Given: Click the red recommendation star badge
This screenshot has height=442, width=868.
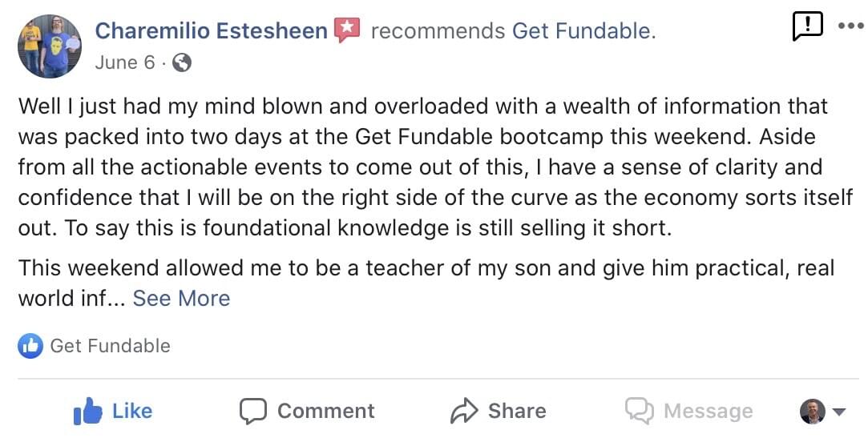Looking at the screenshot, I should [347, 30].
